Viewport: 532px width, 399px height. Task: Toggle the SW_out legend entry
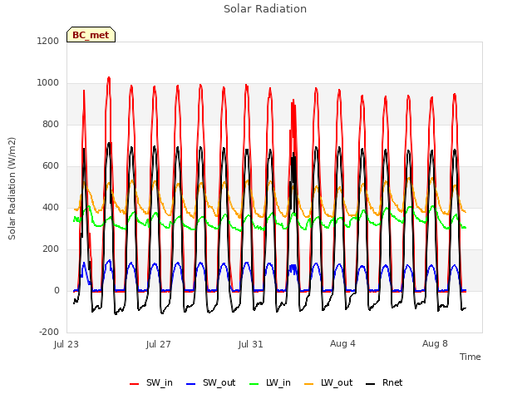click(x=210, y=383)
